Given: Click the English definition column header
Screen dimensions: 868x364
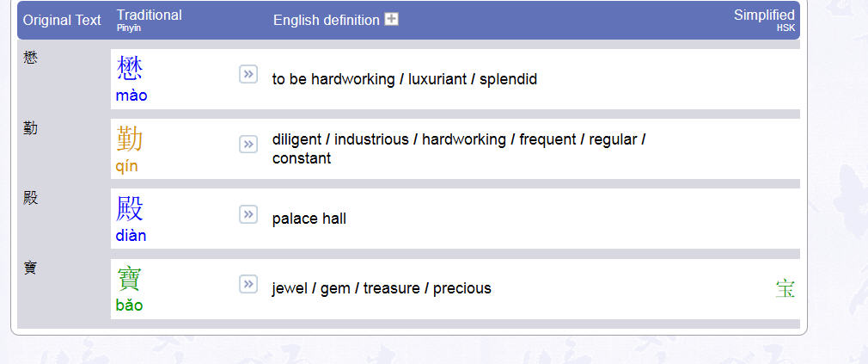Looking at the screenshot, I should click(x=326, y=21).
